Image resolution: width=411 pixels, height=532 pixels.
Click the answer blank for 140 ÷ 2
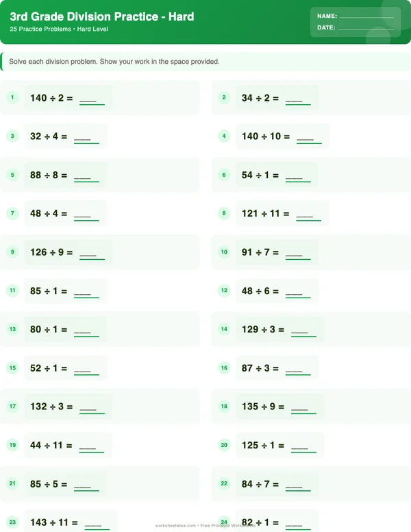coord(92,99)
